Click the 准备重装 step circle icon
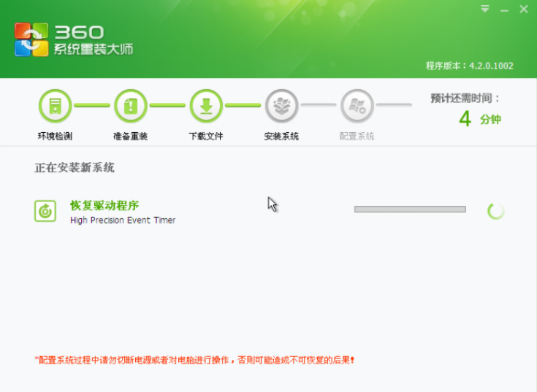This screenshot has width=537, height=392. click(130, 107)
